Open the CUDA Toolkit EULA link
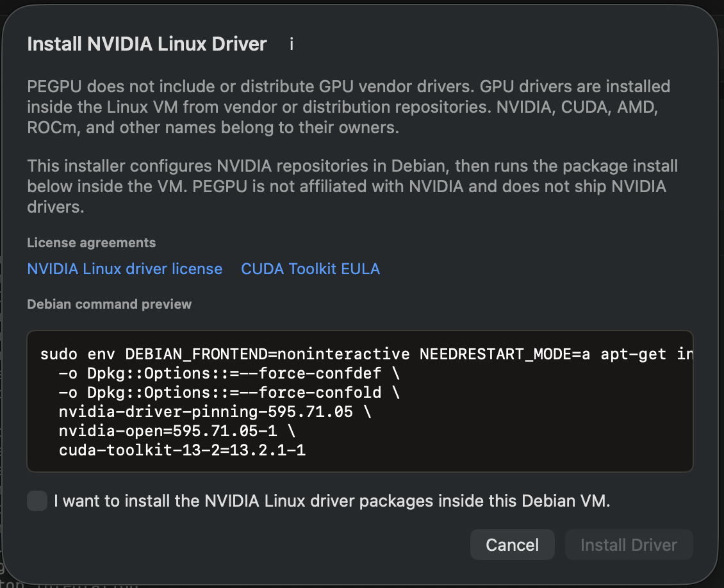 pyautogui.click(x=310, y=268)
